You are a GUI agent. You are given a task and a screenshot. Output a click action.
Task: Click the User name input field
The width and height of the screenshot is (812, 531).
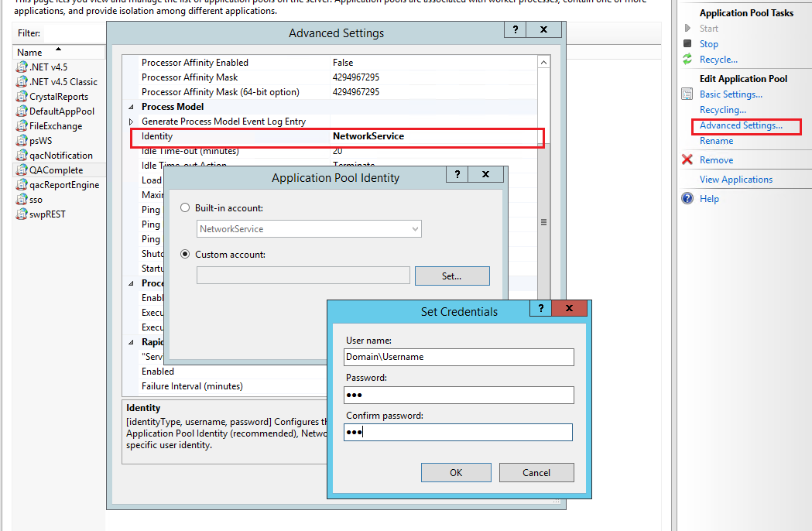[x=458, y=357]
